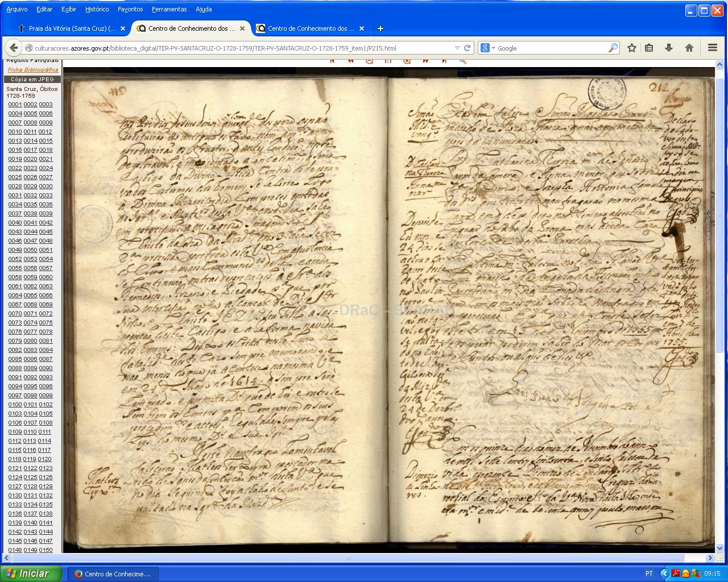Open the Ficha Bibliográfica link
The image size is (728, 582).
[32, 70]
